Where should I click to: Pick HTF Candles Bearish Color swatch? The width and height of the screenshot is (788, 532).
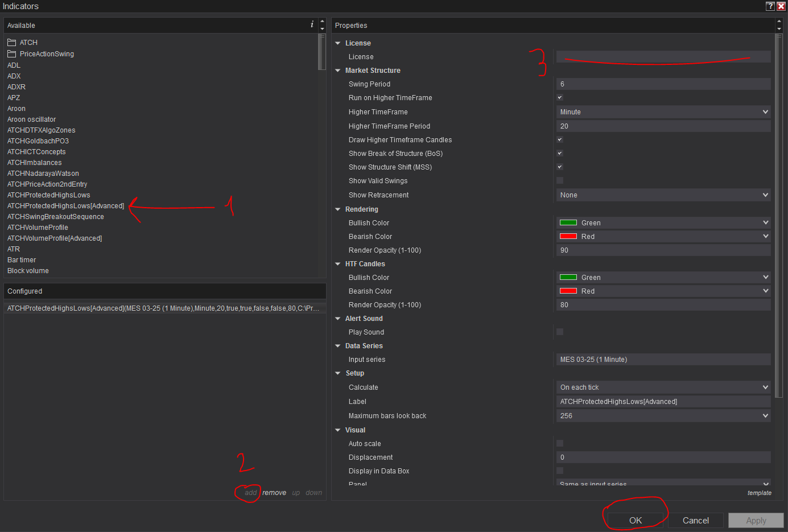click(568, 291)
